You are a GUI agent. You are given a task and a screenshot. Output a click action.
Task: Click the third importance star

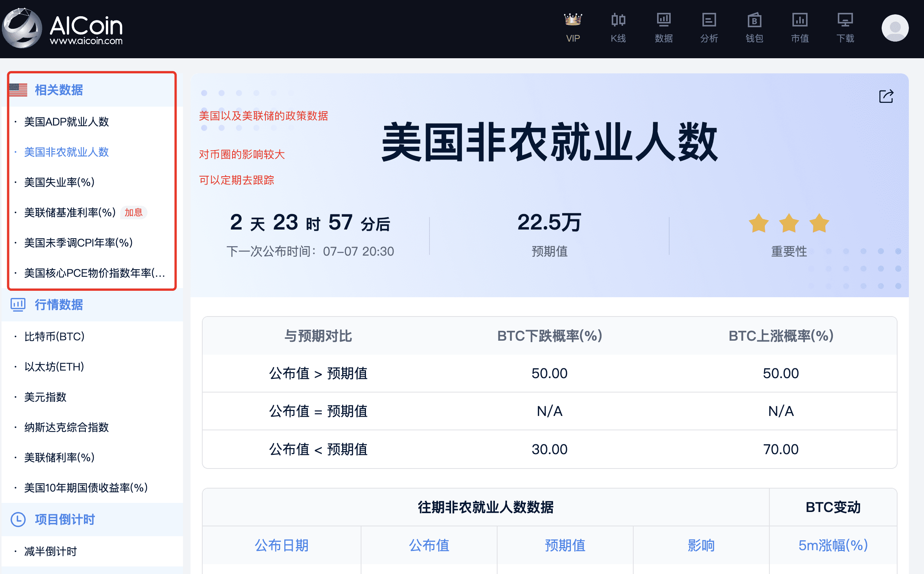coord(819,223)
